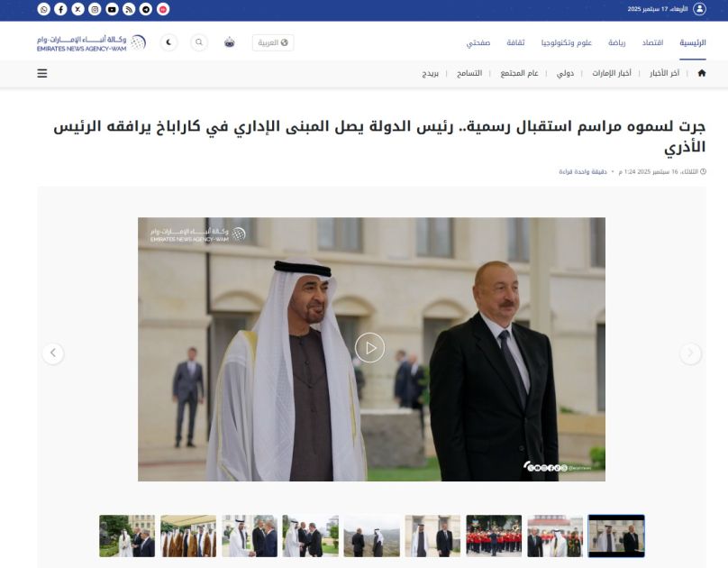Viewport: 728px width, 568px height.
Task: Open the العربية language selector
Action: click(x=273, y=42)
